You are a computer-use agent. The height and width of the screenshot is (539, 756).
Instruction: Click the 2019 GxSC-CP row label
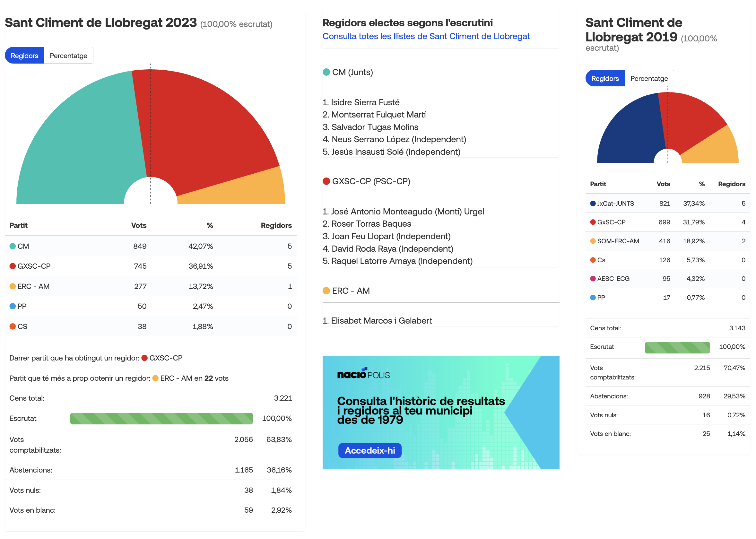[611, 222]
